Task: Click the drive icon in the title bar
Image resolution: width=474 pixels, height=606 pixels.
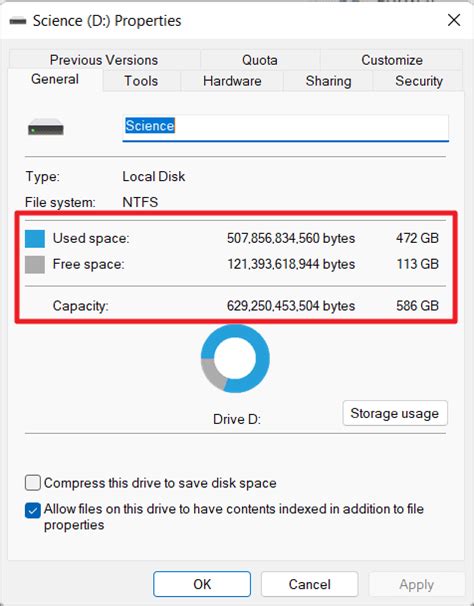Action: (x=17, y=21)
